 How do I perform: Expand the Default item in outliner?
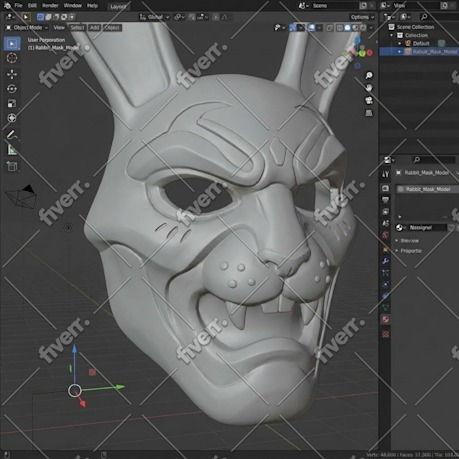[x=400, y=43]
